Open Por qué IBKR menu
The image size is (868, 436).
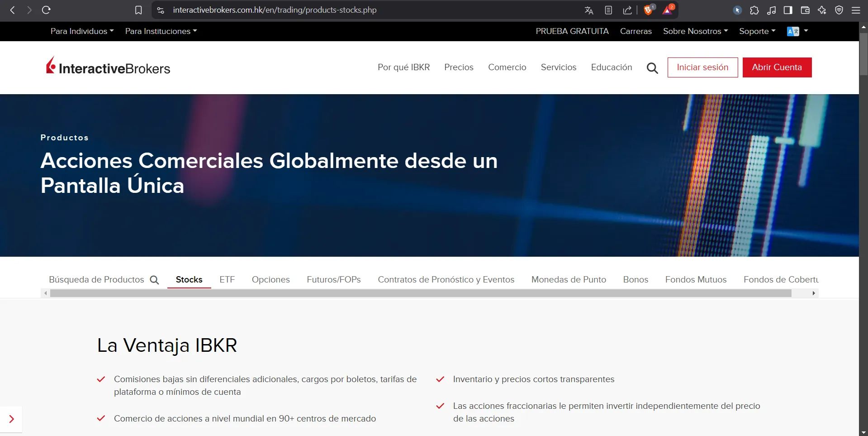coord(403,67)
